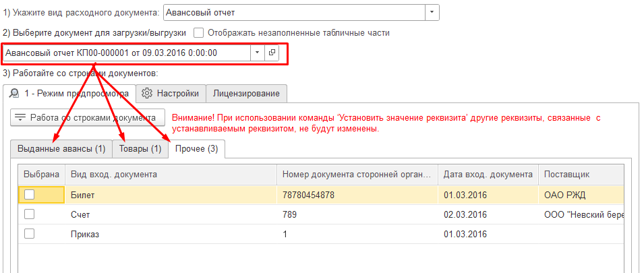Select the Счет cell
Screen dimensions: 644x273
tap(171, 214)
